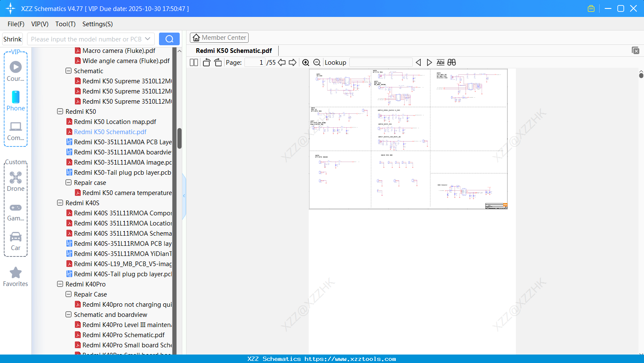The width and height of the screenshot is (644, 363).
Task: Open the File(F) menu
Action: [16, 24]
